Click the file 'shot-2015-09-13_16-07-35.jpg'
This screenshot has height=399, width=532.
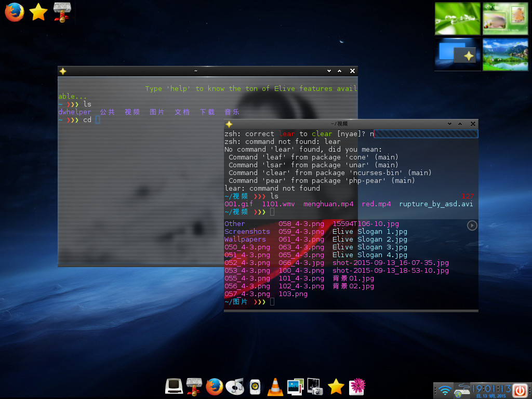[391, 262]
